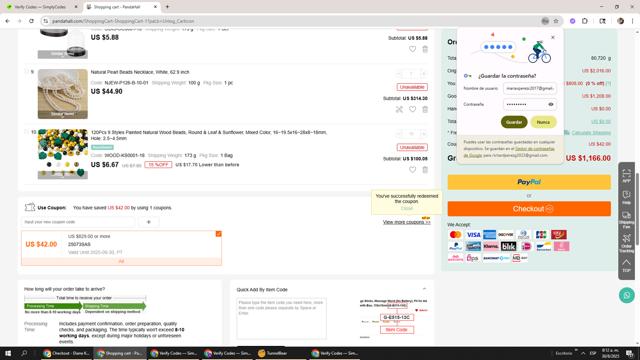Open View more coupons link
This screenshot has height=360, width=640.
407,222
